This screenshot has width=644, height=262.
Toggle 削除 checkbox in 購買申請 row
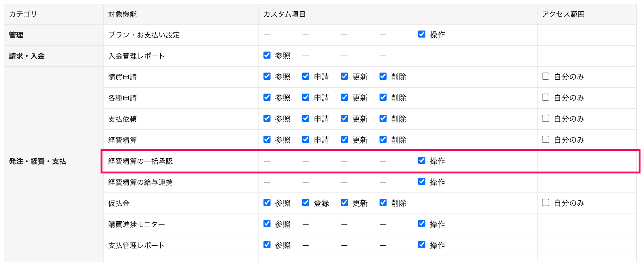(x=383, y=76)
